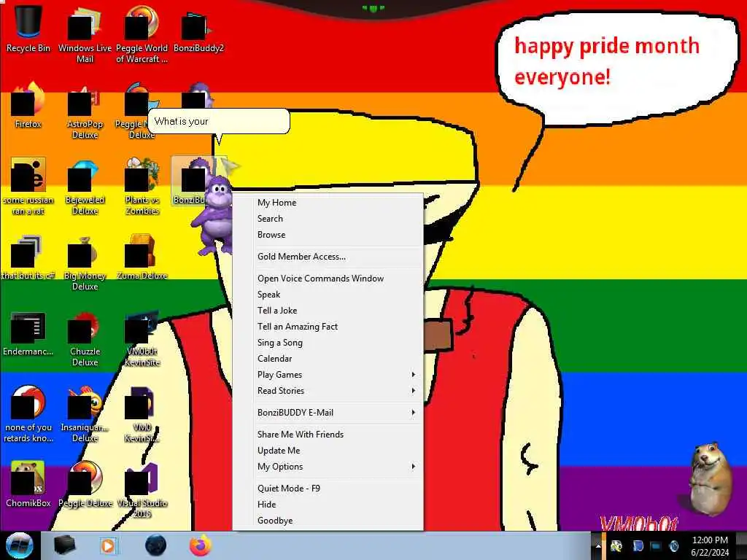Toggle Quiet Mode - F9
Image resolution: width=747 pixels, height=560 pixels.
pyautogui.click(x=336, y=489)
